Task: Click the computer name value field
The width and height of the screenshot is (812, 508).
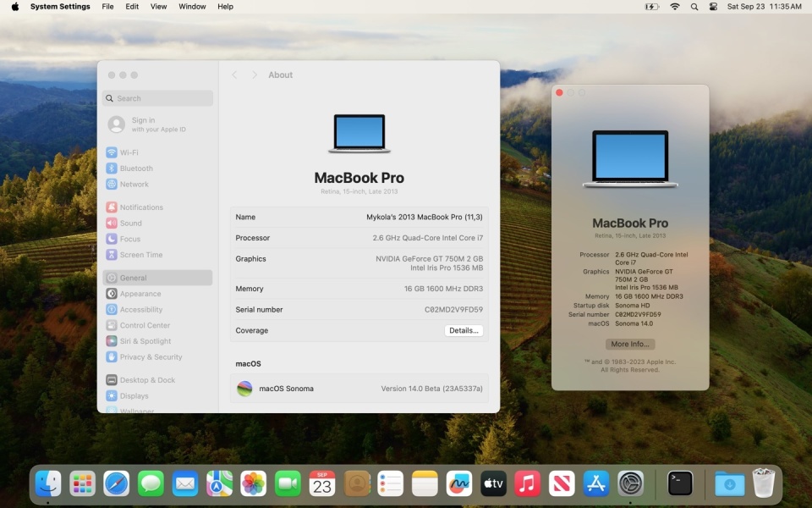Action: click(x=425, y=218)
